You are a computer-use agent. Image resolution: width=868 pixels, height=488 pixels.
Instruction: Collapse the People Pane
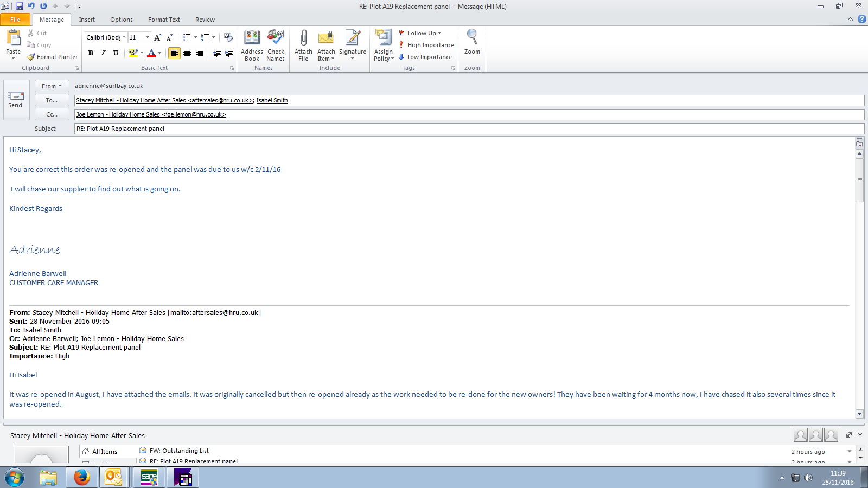860,434
